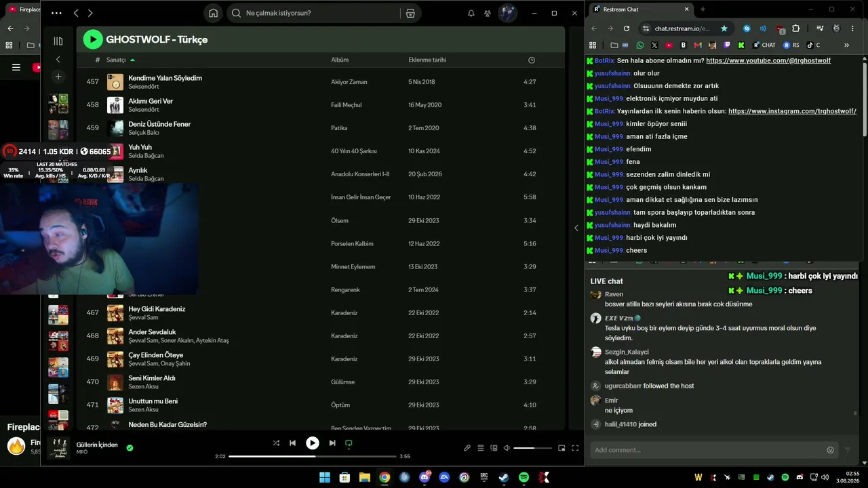Skip to next track
868x488 pixels.
[332, 443]
